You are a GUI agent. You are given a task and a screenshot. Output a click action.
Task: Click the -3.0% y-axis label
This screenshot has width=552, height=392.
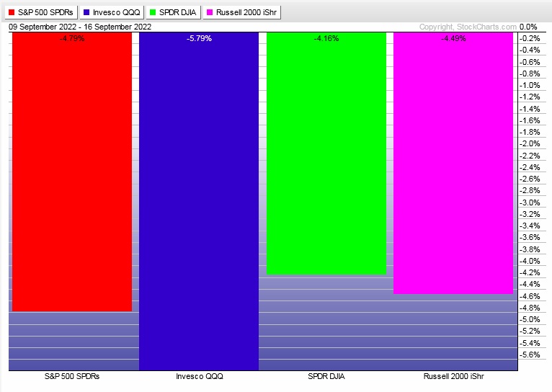530,202
